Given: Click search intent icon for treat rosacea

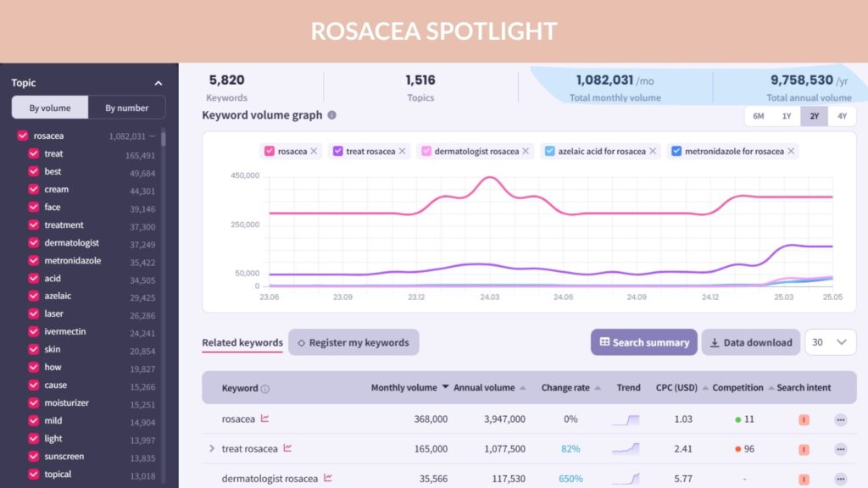Looking at the screenshot, I should pyautogui.click(x=804, y=449).
